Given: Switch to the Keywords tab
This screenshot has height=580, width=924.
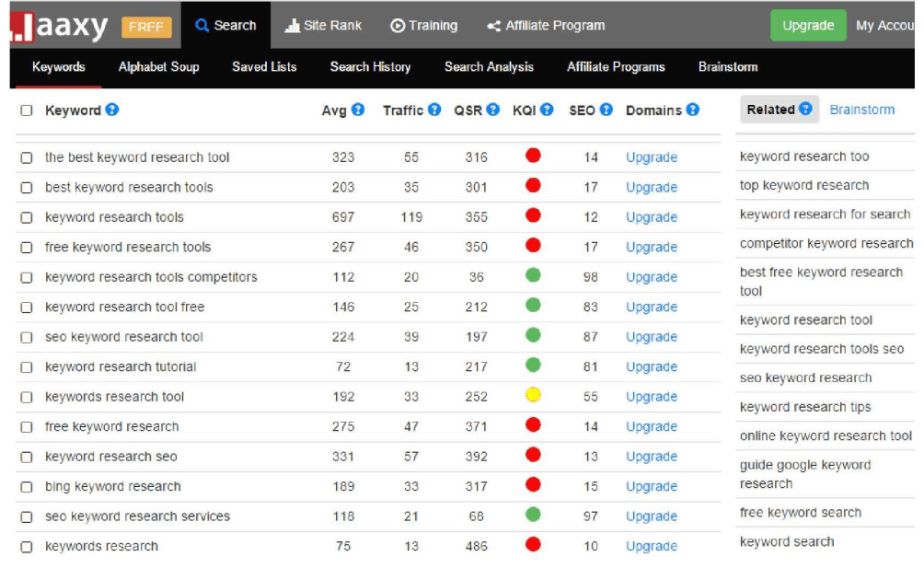Looking at the screenshot, I should click(x=58, y=67).
